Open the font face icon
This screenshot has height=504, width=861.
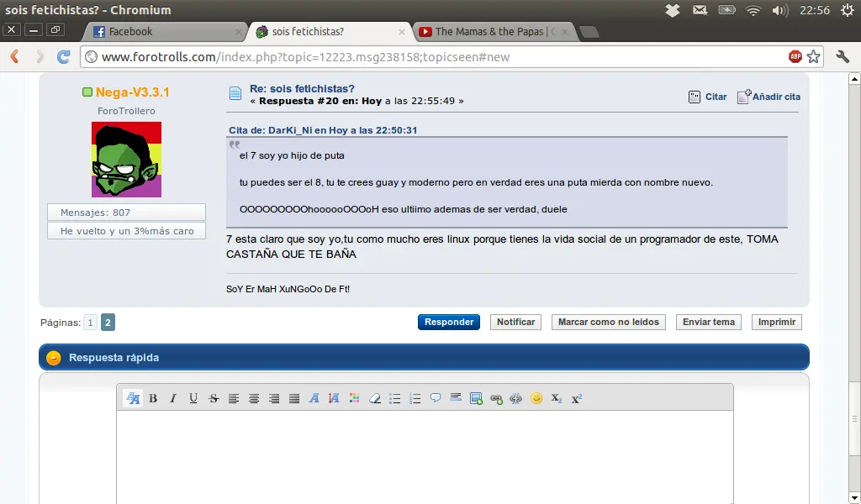[x=314, y=399]
